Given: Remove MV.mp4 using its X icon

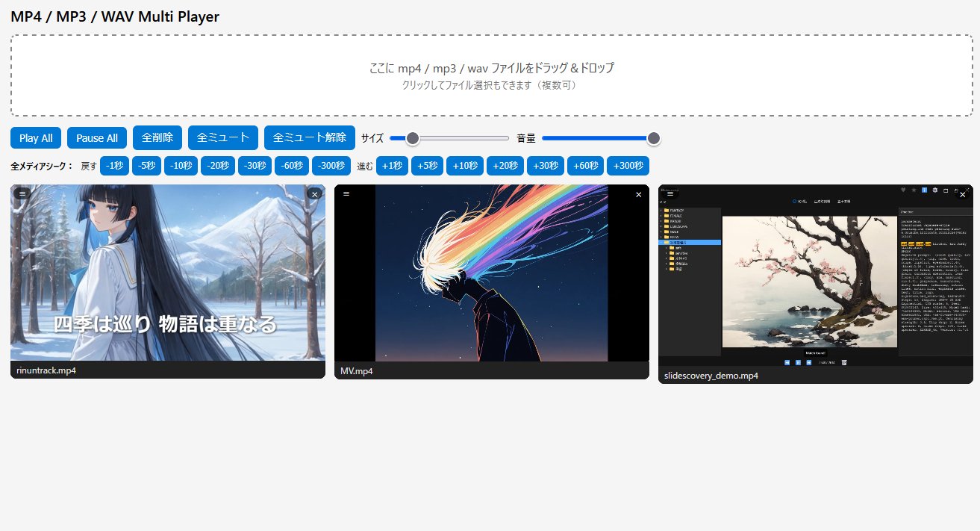Looking at the screenshot, I should click(638, 194).
